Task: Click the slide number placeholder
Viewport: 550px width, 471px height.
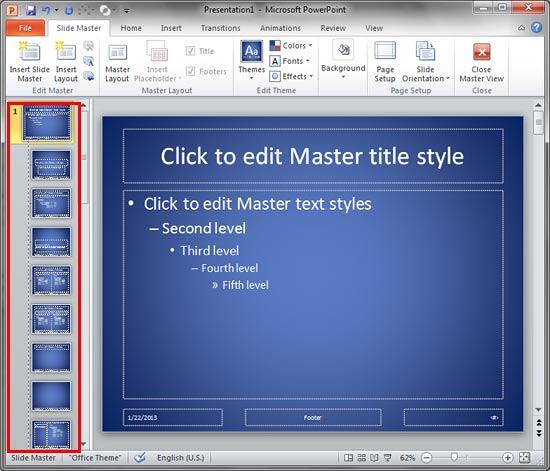Action: pyautogui.click(x=454, y=417)
